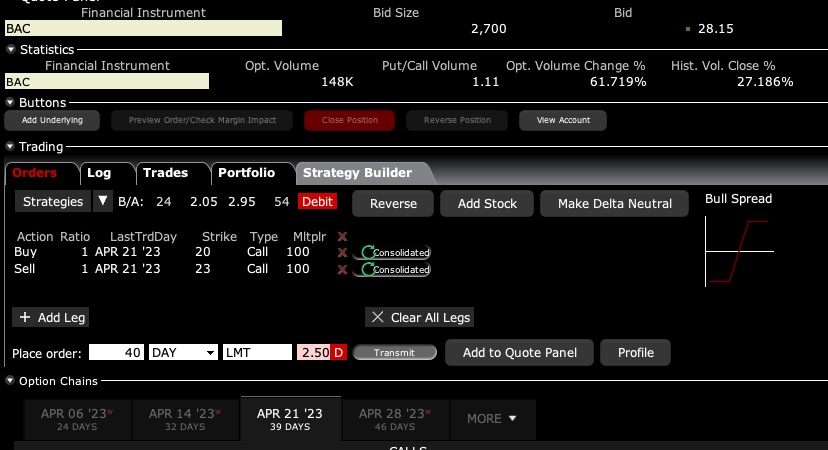
Task: Click the red X in the legs header
Action: point(343,236)
